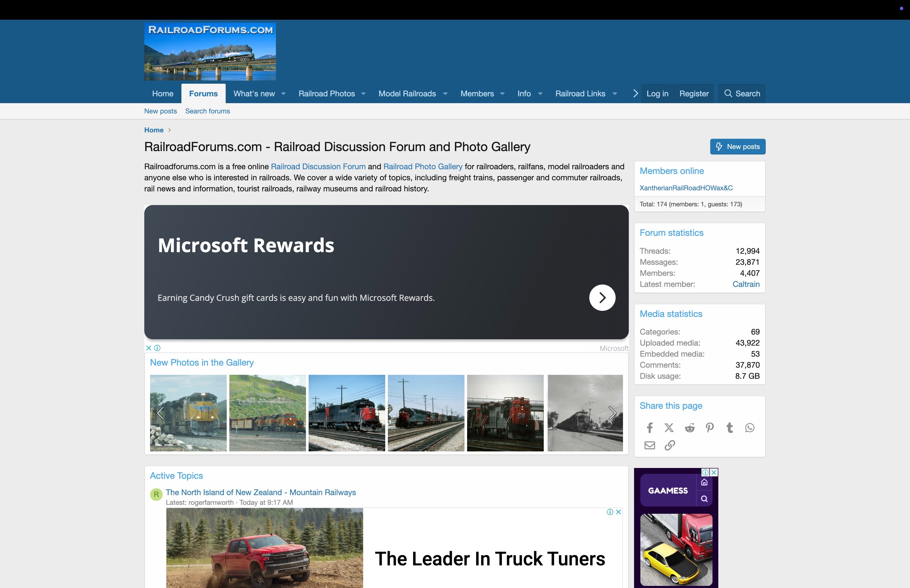Viewport: 910px width, 588px height.
Task: Follow the Railroad Photo Gallery link
Action: point(423,166)
